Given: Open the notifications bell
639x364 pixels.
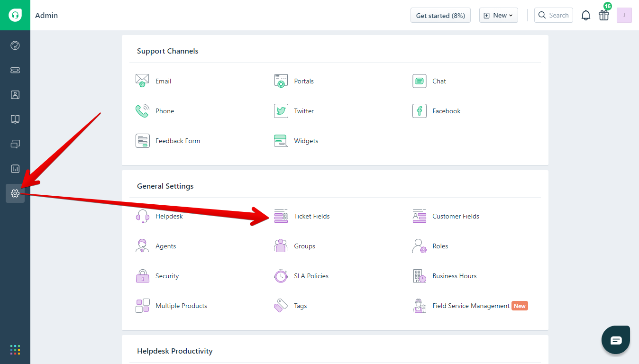Looking at the screenshot, I should [586, 15].
